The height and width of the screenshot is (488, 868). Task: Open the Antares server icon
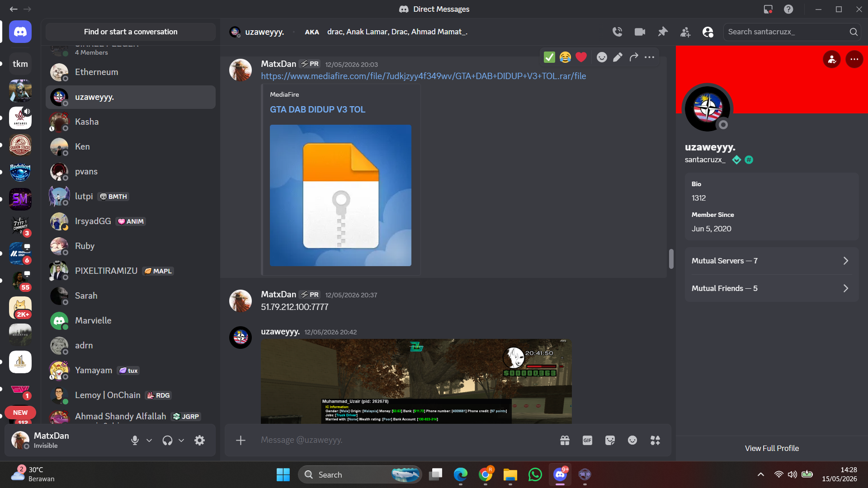pyautogui.click(x=20, y=118)
